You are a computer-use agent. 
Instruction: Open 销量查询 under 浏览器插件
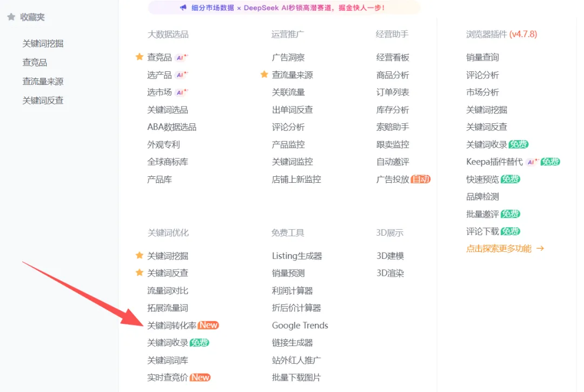pyautogui.click(x=482, y=57)
